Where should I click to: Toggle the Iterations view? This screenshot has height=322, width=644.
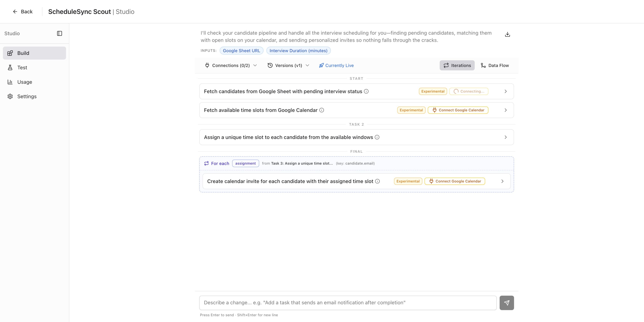pos(457,65)
